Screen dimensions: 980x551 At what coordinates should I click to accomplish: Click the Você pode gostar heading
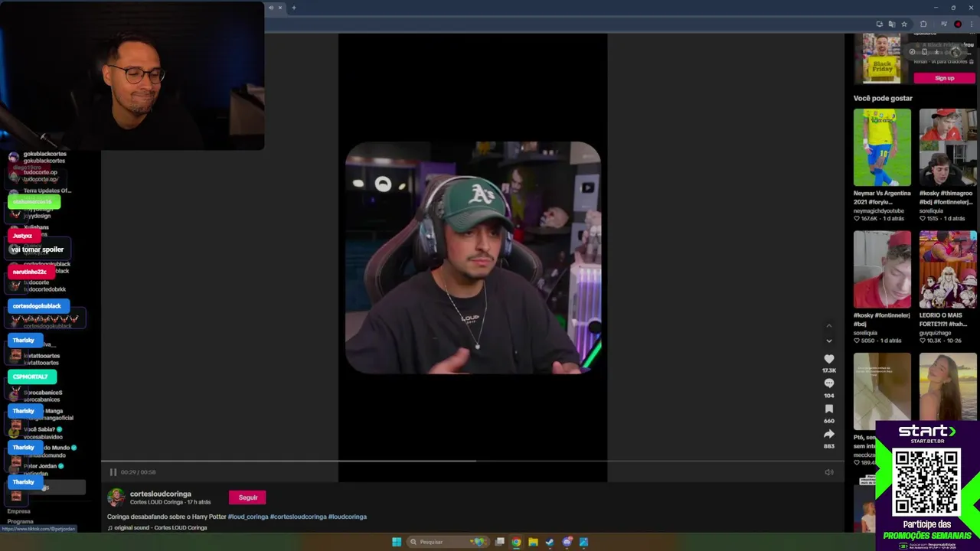point(883,98)
